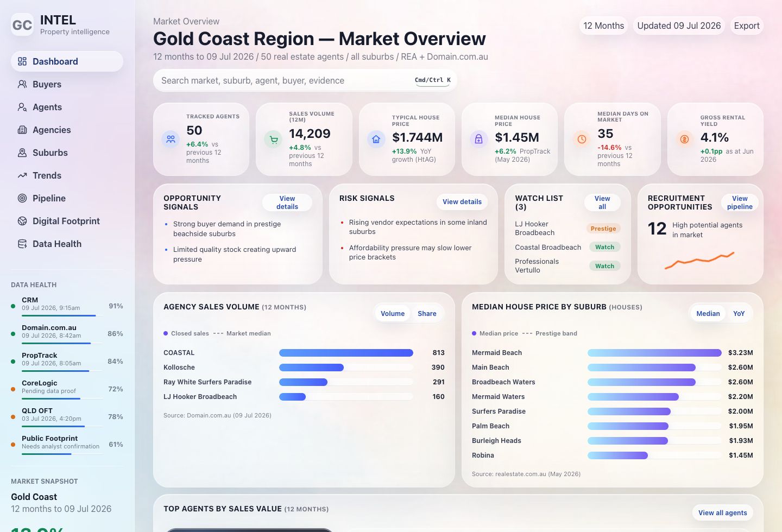Click the Sales Volume cart icon
Viewport: 782px width, 532px height.
pos(273,139)
